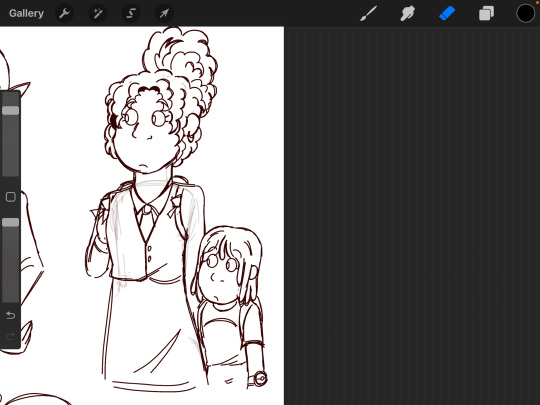Open the Layers panel
The image size is (540, 405).
point(486,14)
